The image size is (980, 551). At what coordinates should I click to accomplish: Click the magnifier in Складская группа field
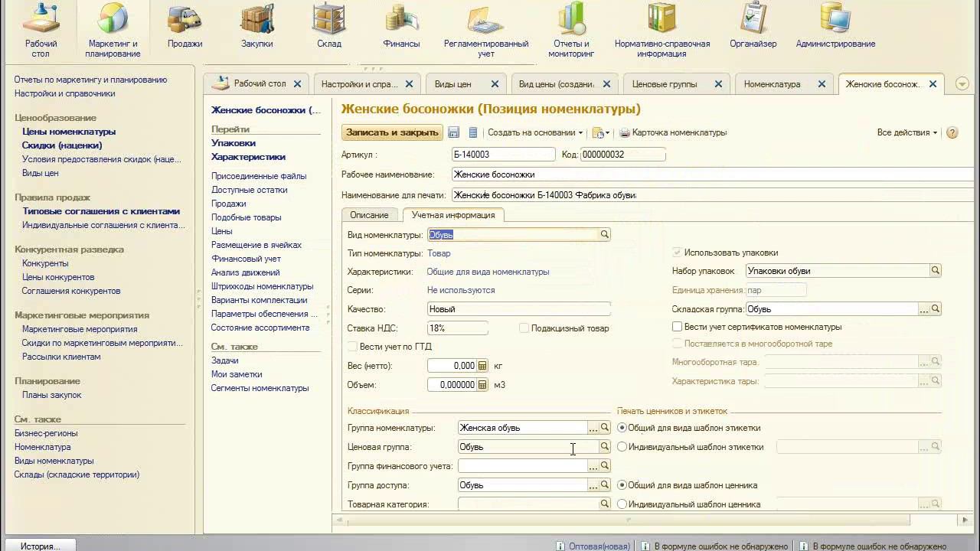pos(936,309)
